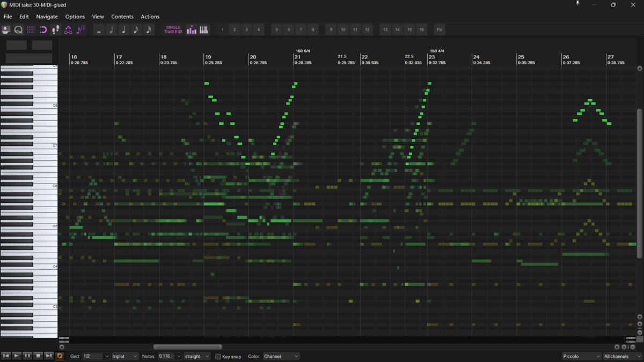This screenshot has height=362, width=644.
Task: Toggle MIDI channel 10 button
Action: (x=343, y=30)
